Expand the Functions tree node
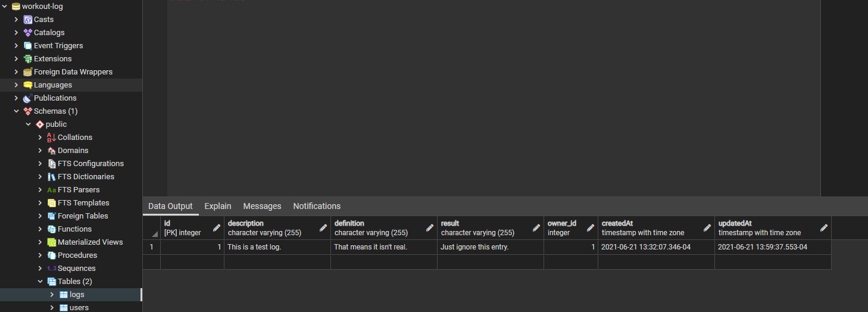Screen dimensions: 868x312 tap(40, 229)
